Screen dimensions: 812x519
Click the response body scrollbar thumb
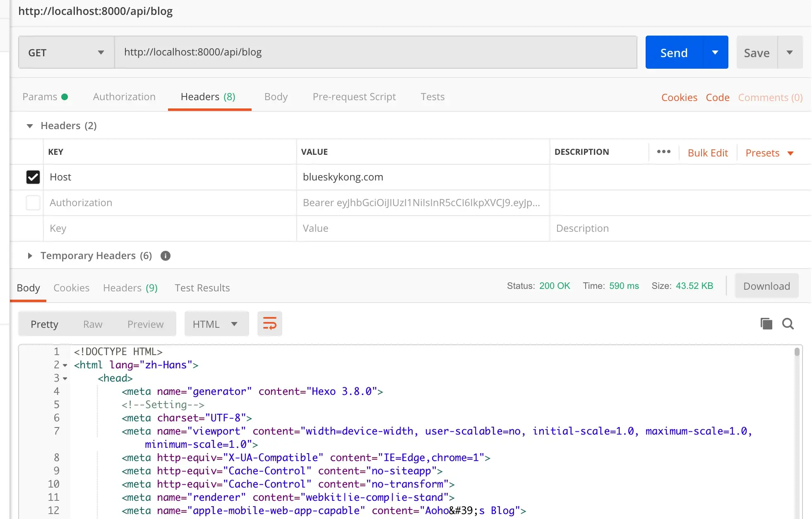(x=797, y=352)
